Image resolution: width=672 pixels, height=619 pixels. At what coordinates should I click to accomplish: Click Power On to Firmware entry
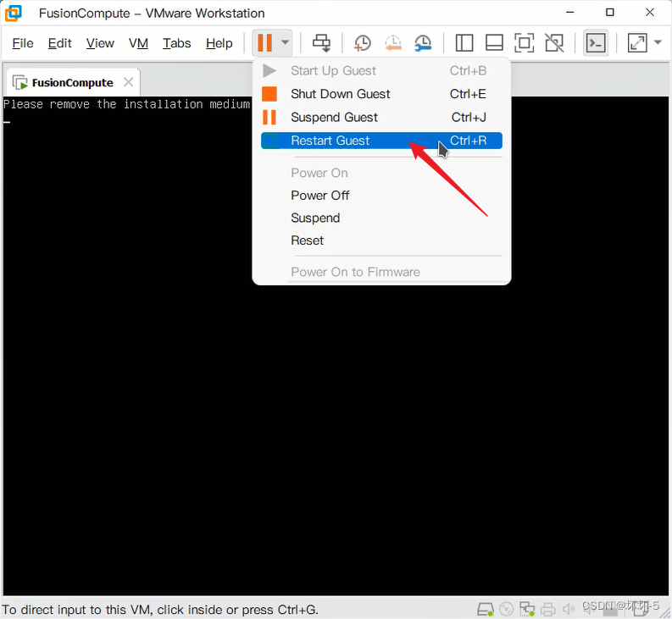pos(381,272)
